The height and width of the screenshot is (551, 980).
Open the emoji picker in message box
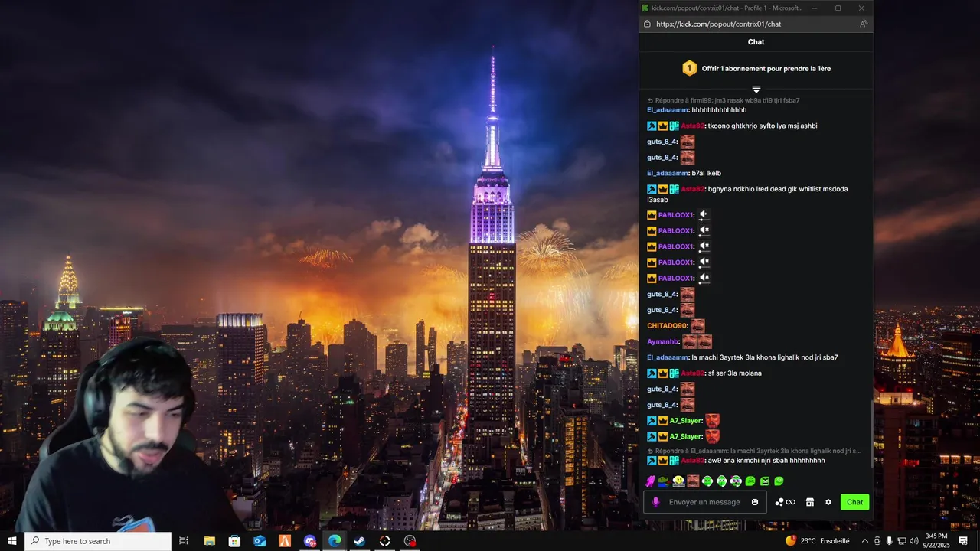[755, 502]
